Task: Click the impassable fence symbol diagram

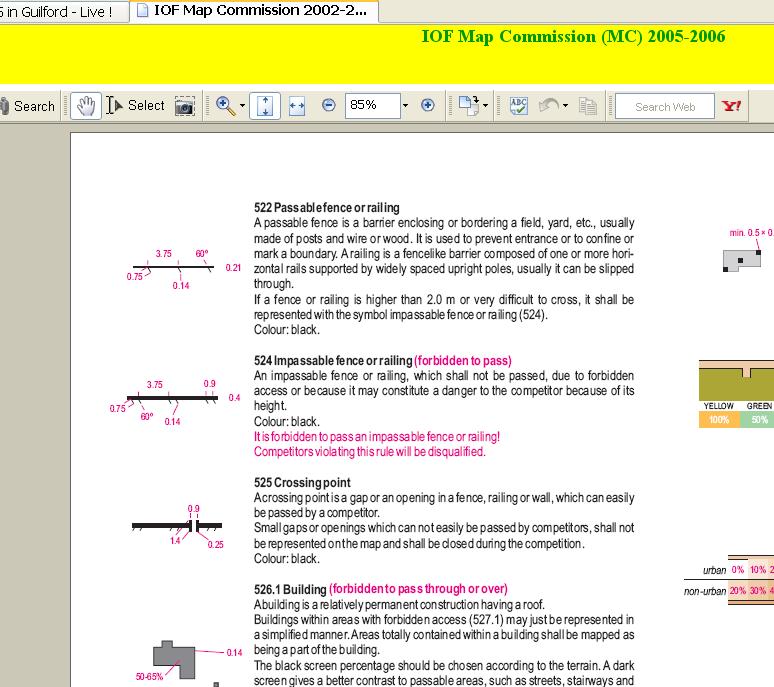Action: (172, 398)
